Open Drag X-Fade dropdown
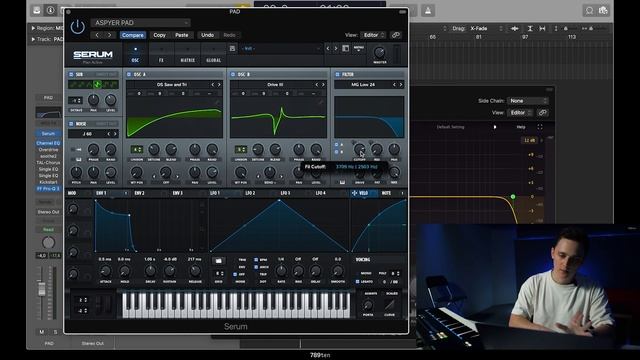 point(486,29)
